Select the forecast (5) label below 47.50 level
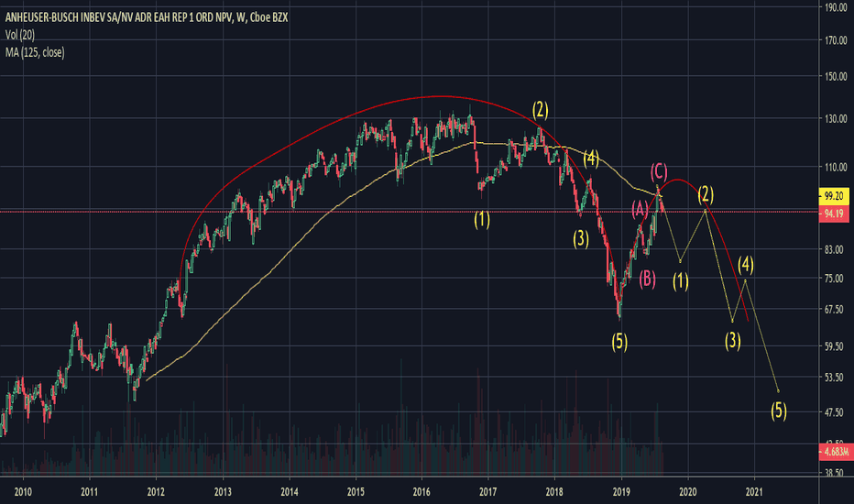The image size is (854, 504). pyautogui.click(x=779, y=411)
